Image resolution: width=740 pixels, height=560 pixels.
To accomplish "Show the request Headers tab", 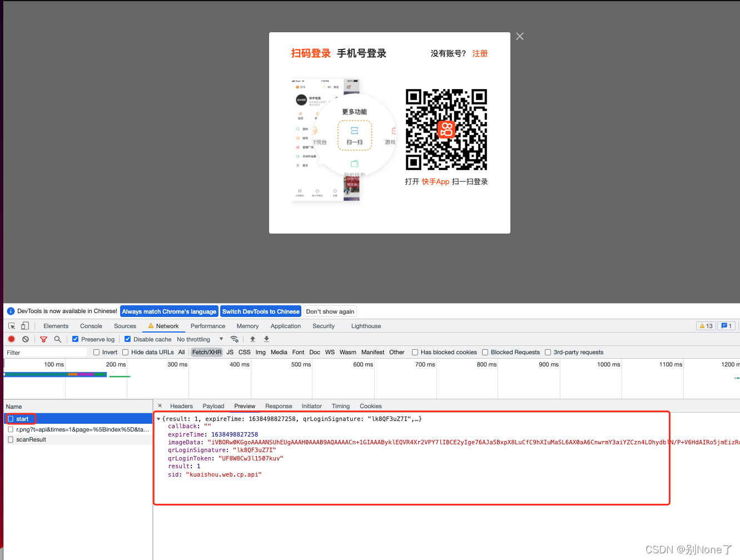I will click(181, 406).
